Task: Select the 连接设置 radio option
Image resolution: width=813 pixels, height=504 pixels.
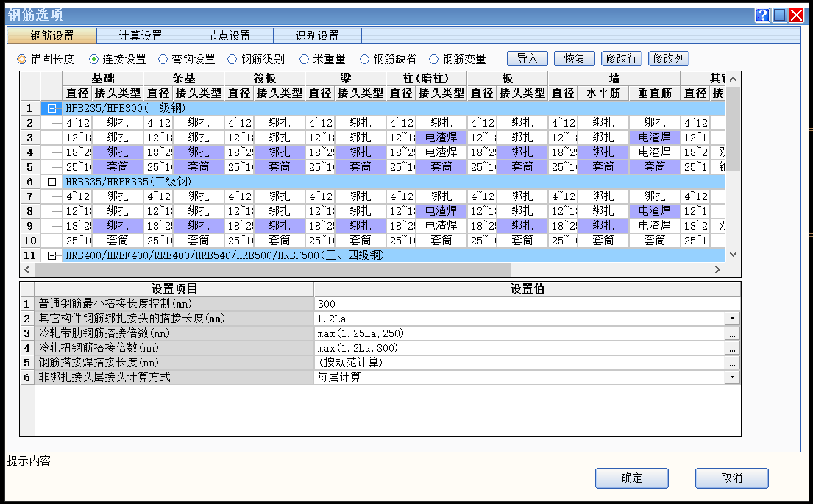Action: (118, 60)
